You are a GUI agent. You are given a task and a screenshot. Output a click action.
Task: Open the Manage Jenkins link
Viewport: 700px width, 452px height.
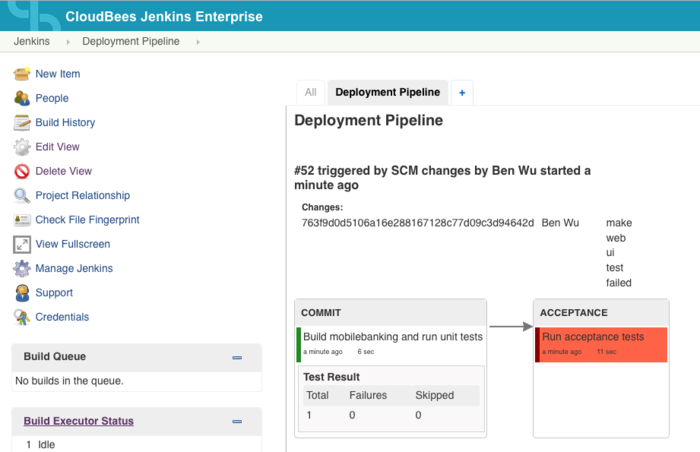pos(74,268)
